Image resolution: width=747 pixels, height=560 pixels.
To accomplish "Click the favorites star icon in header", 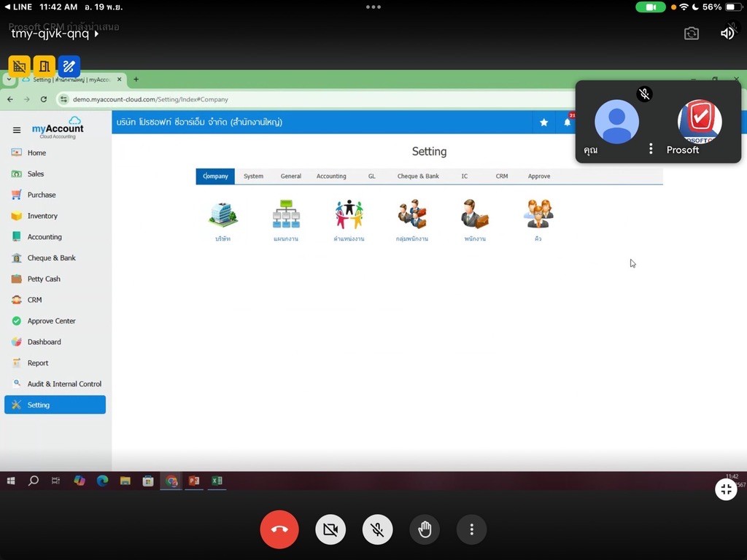I will click(x=543, y=122).
